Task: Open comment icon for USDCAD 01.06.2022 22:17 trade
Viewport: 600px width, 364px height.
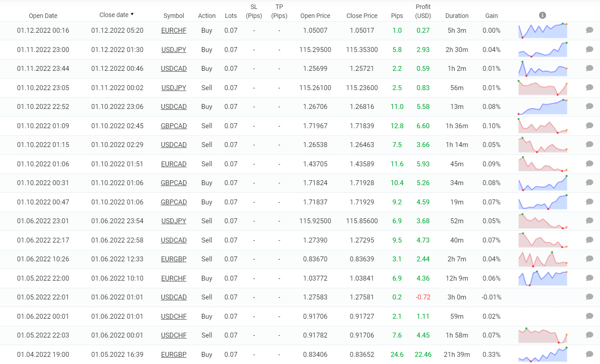Action: click(590, 240)
